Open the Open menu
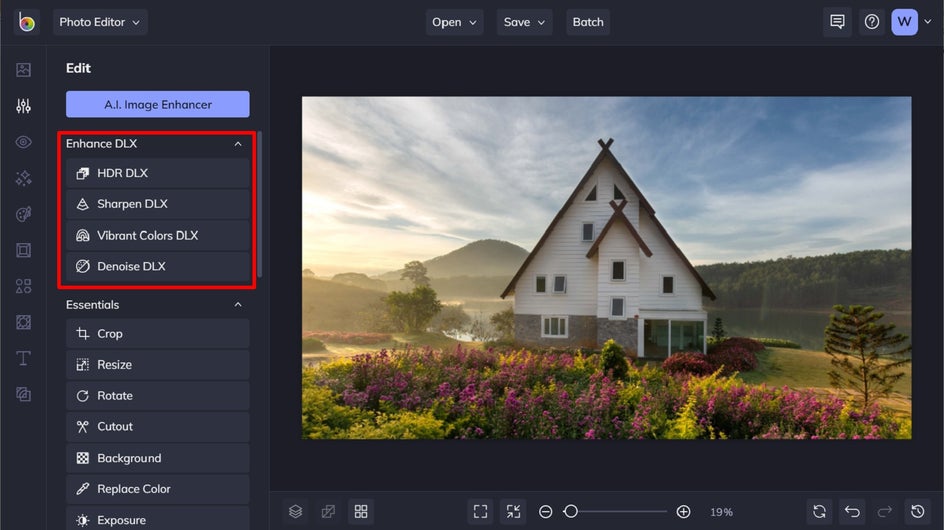Image resolution: width=944 pixels, height=530 pixels. tap(455, 22)
